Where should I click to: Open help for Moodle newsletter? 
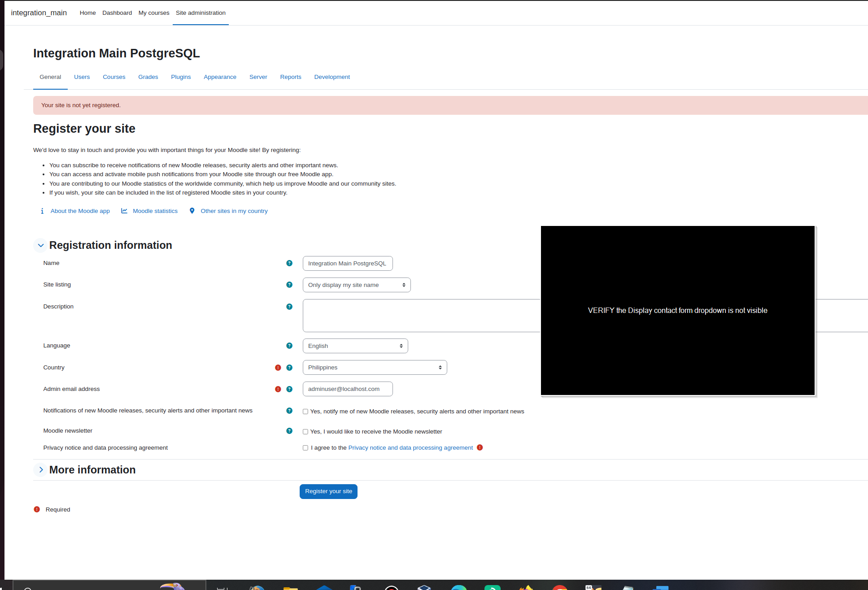289,431
